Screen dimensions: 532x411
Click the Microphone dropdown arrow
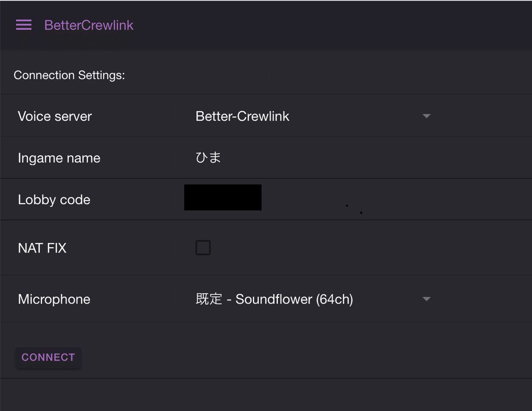[426, 299]
